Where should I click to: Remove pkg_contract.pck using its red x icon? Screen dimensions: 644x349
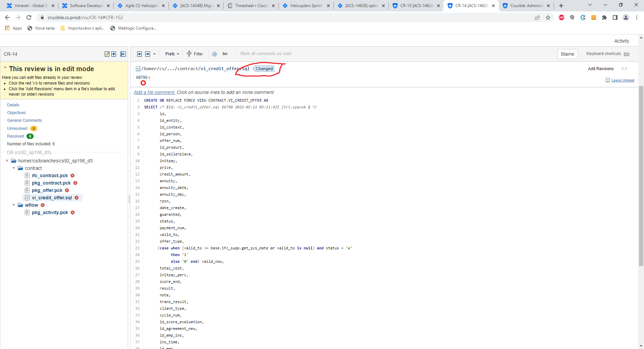(x=75, y=183)
